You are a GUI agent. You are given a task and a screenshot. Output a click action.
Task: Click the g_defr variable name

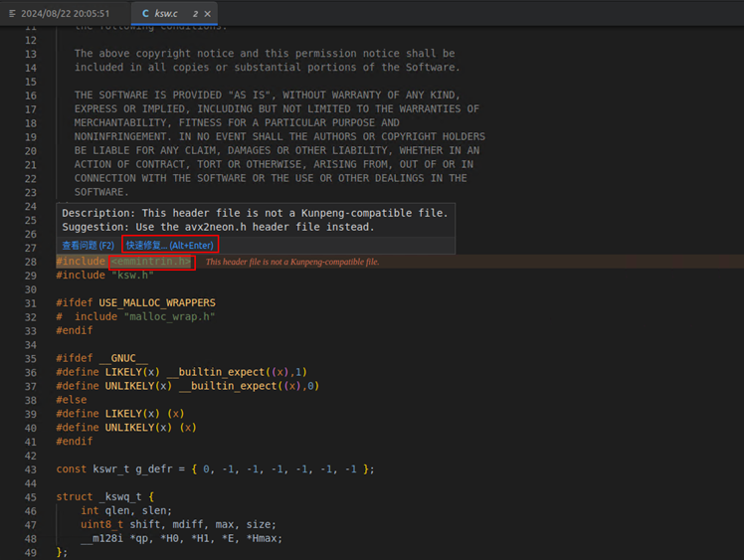point(154,469)
